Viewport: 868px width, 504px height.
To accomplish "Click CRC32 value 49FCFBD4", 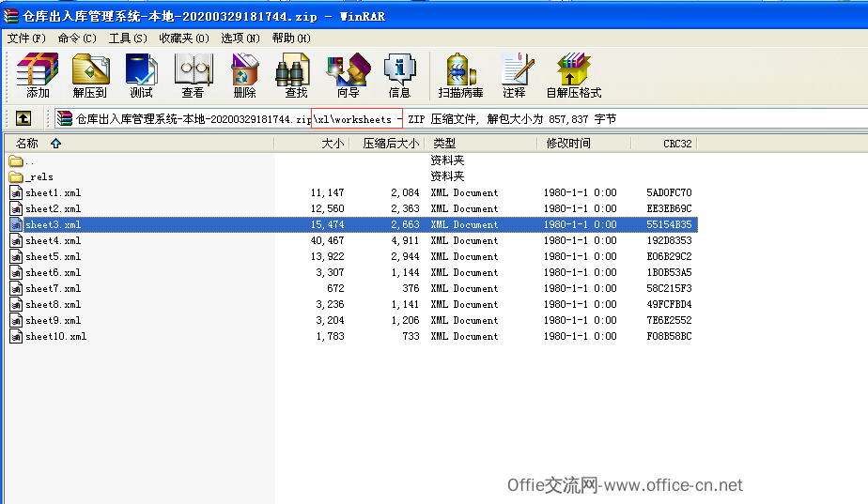I will pyautogui.click(x=669, y=304).
